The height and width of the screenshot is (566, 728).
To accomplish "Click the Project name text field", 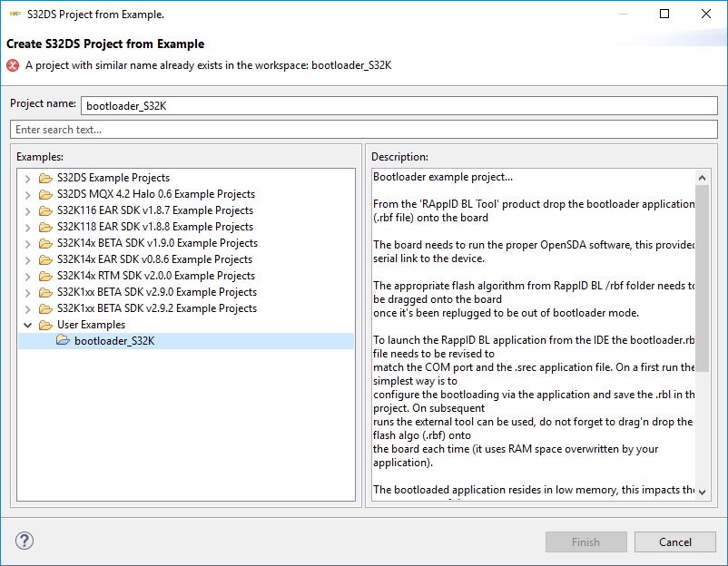I will (x=398, y=105).
